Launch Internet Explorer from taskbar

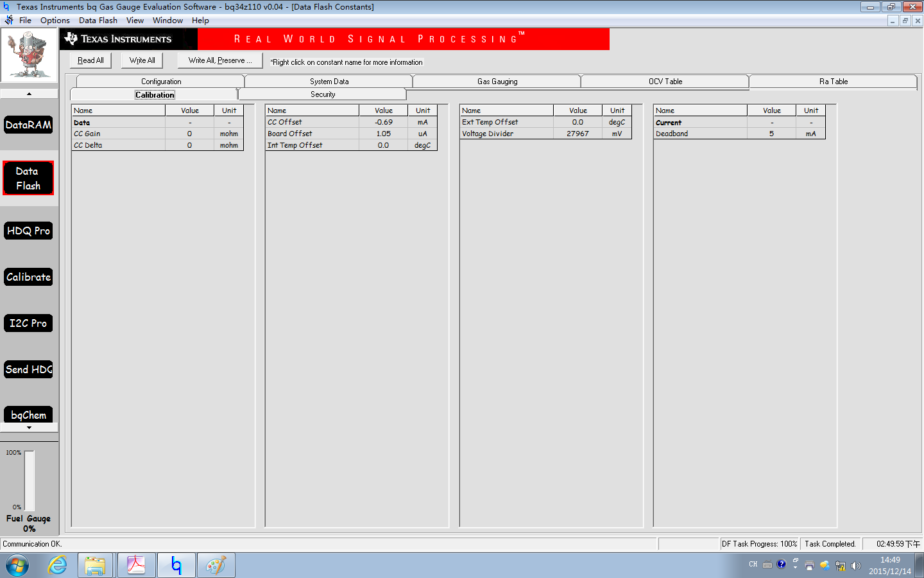click(x=58, y=566)
